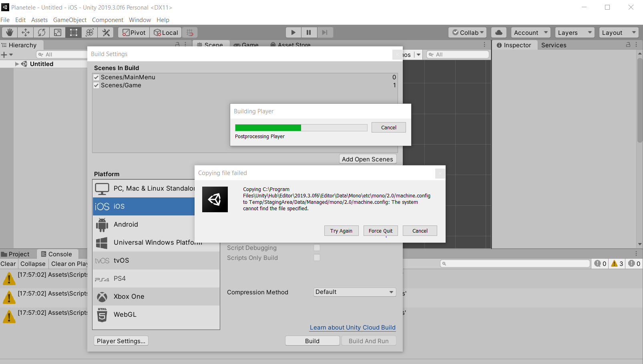Open Player Settings
The image size is (643, 364).
tap(121, 341)
